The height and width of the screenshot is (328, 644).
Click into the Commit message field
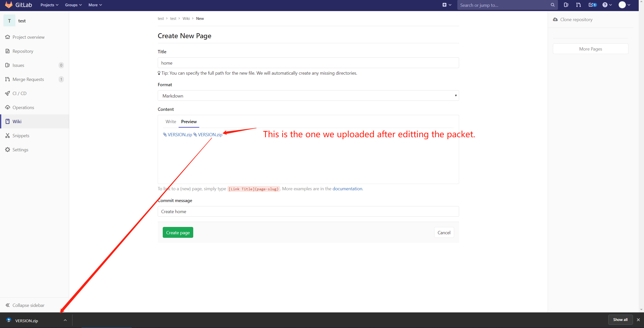point(308,211)
